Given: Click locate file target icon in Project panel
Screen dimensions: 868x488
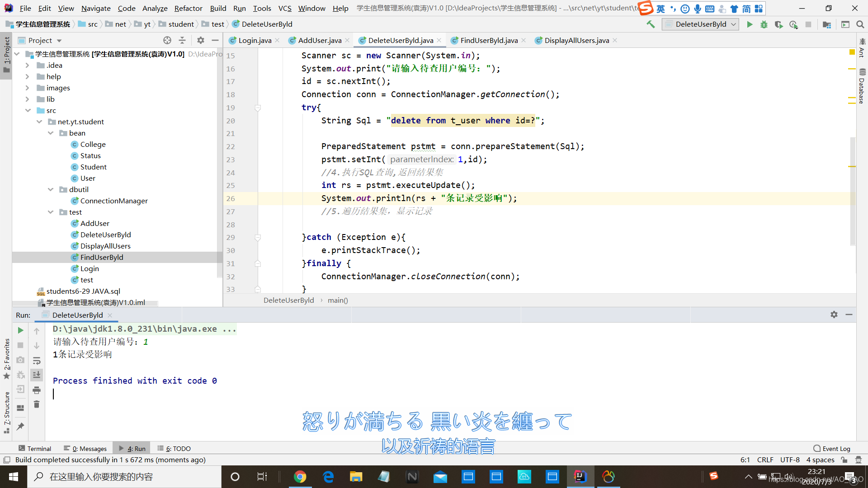Looking at the screenshot, I should coord(167,40).
